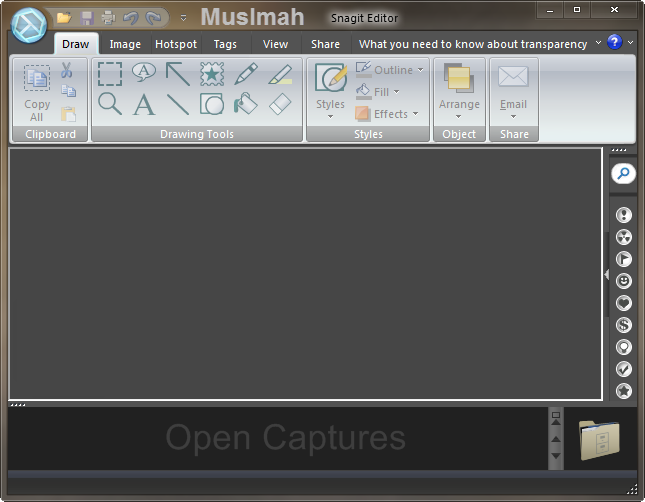Image resolution: width=645 pixels, height=502 pixels.
Task: Select the Pen tool
Action: tap(246, 73)
